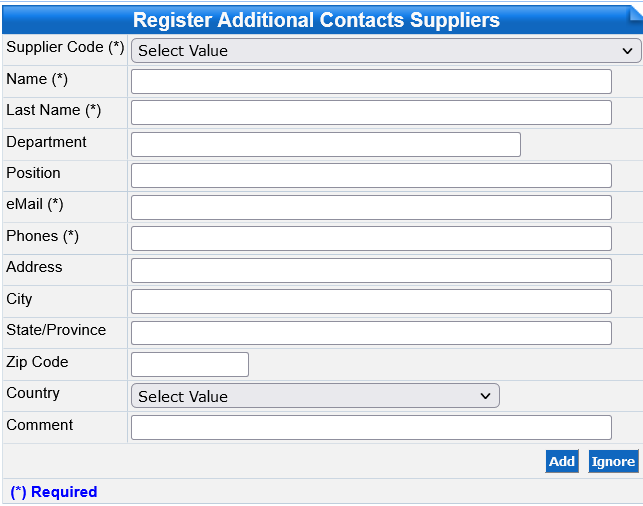Click the '(*) Required' note text

pos(54,492)
